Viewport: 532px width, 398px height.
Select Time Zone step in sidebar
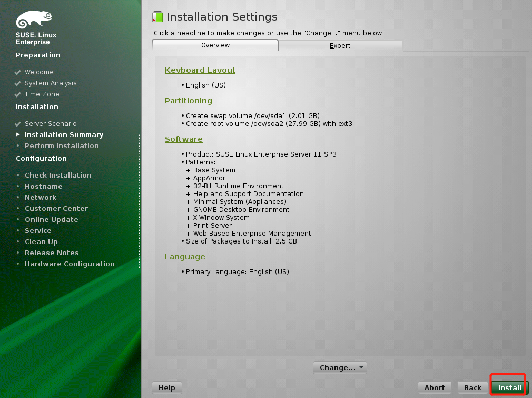pyautogui.click(x=42, y=94)
